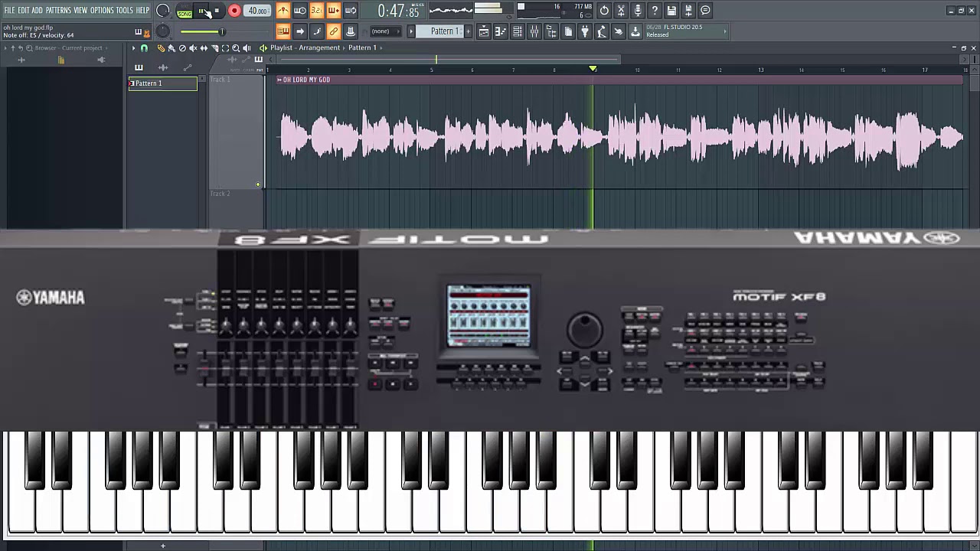The image size is (980, 551).
Task: Open the Mixer view icon
Action: click(x=534, y=31)
